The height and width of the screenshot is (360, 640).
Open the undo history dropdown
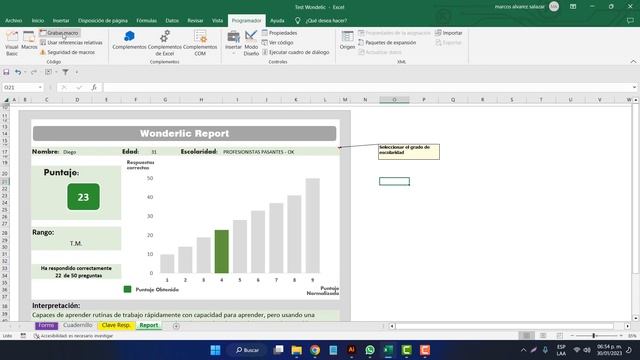pyautogui.click(x=25, y=72)
